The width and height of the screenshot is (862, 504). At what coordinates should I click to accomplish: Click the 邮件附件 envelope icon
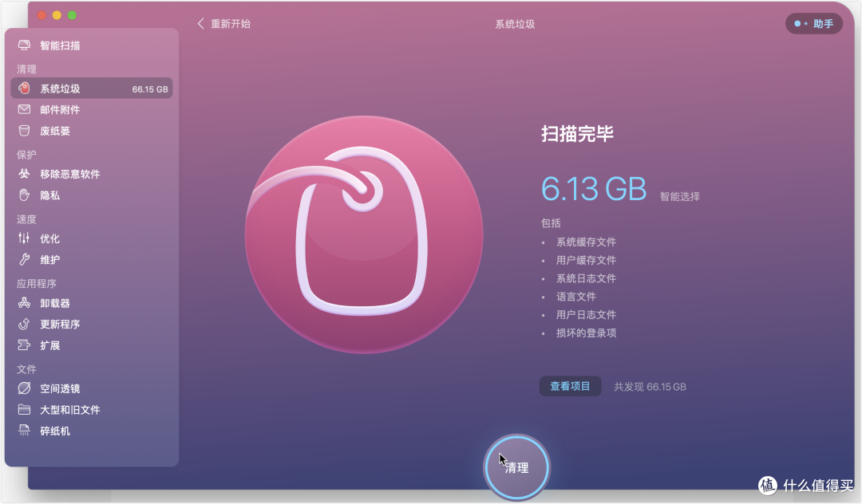point(24,109)
